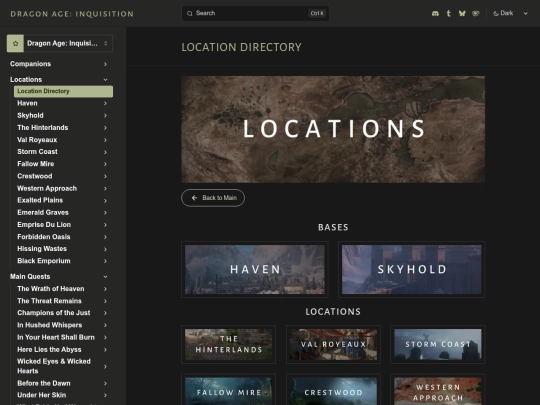This screenshot has width=540, height=405.
Task: Open The Threat Remains quest
Action: (x=50, y=301)
